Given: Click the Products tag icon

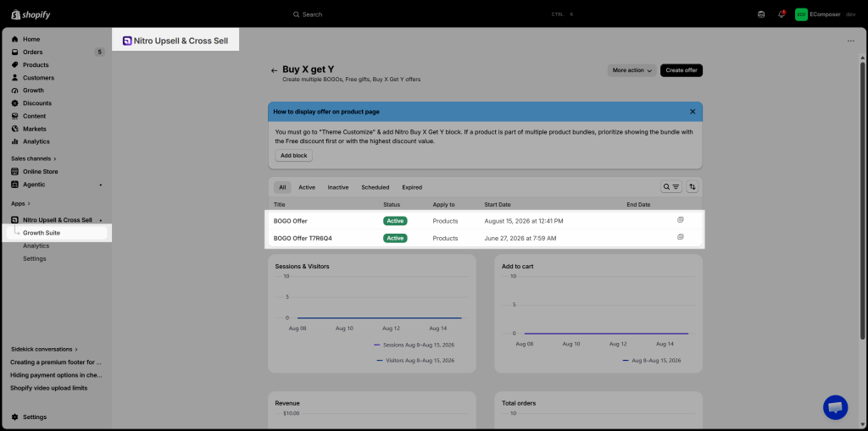Looking at the screenshot, I should click(x=15, y=64).
